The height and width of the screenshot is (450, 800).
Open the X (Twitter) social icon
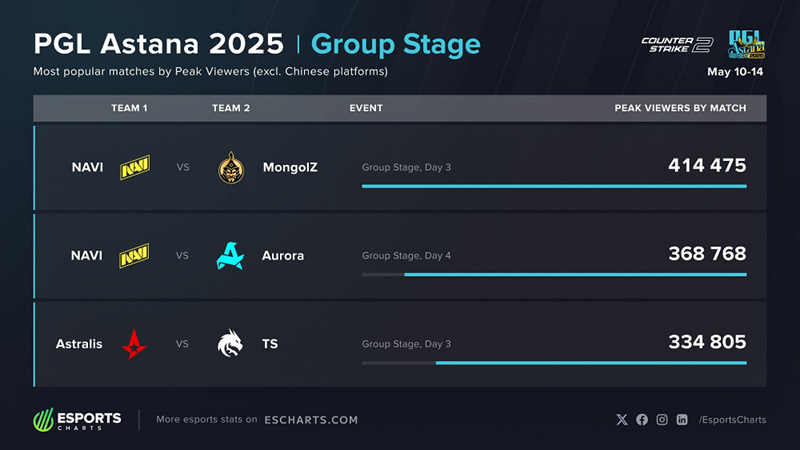622,419
